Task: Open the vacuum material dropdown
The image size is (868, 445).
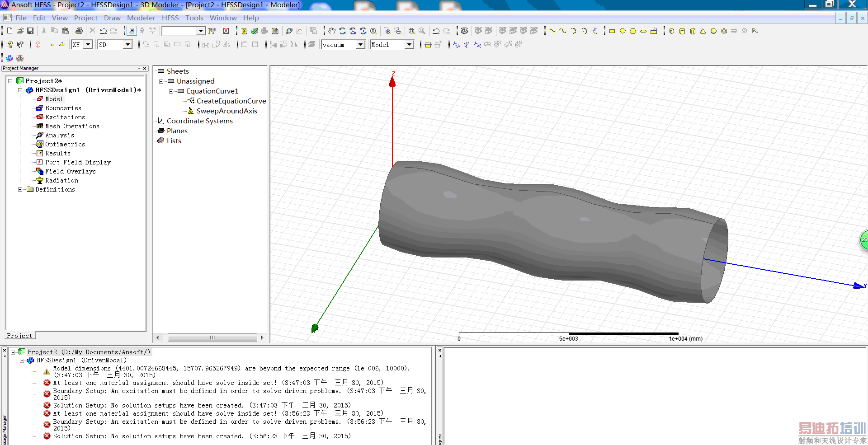Action: coord(360,45)
